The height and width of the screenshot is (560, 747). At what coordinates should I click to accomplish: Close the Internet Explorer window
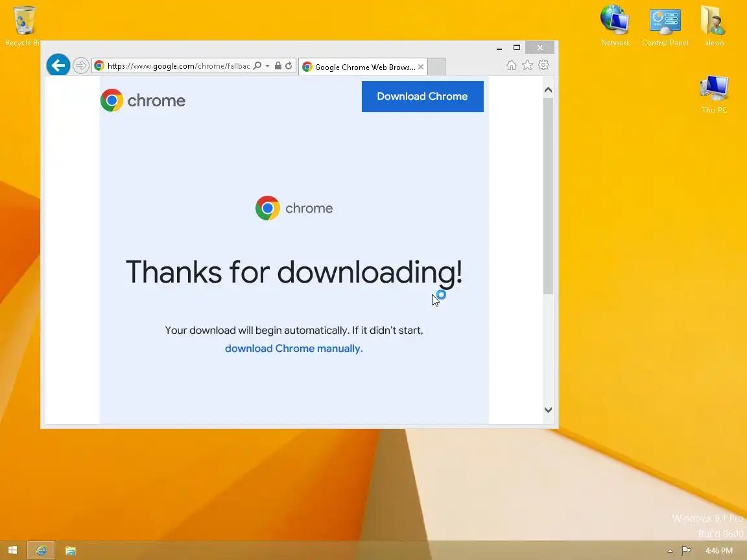coord(539,47)
